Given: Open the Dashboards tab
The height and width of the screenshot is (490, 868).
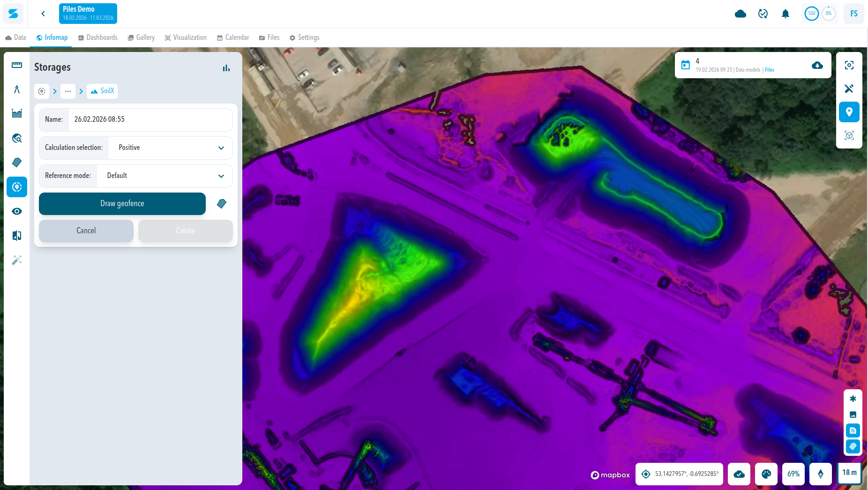Looking at the screenshot, I should click(98, 37).
